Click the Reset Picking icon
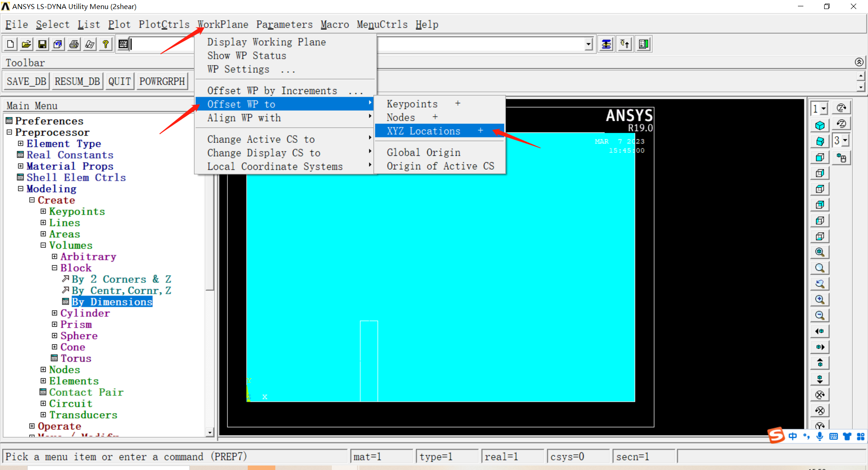868x470 pixels. (625, 44)
